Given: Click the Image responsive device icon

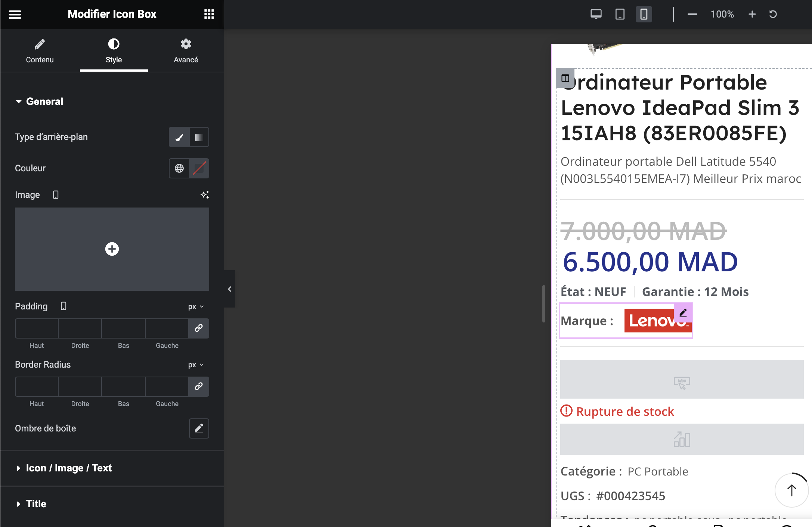Looking at the screenshot, I should [56, 195].
